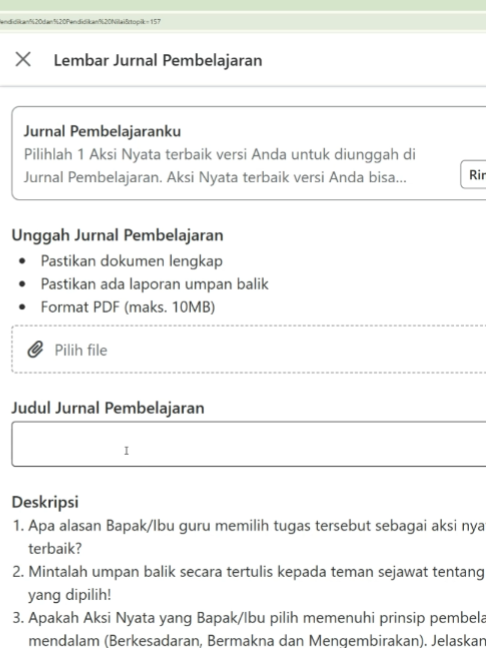Image resolution: width=486 pixels, height=648 pixels.
Task: Click the Lembar Jurnal Pembelajaran header title
Action: pos(158,60)
